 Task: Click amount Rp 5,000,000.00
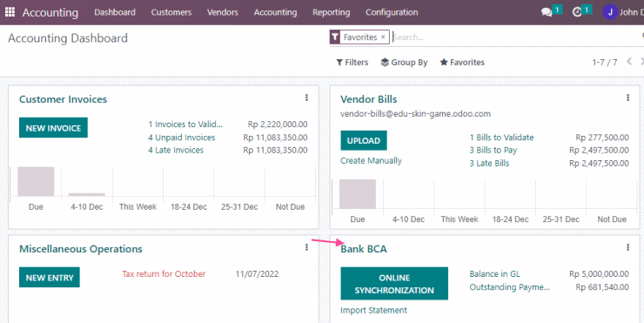[599, 273]
